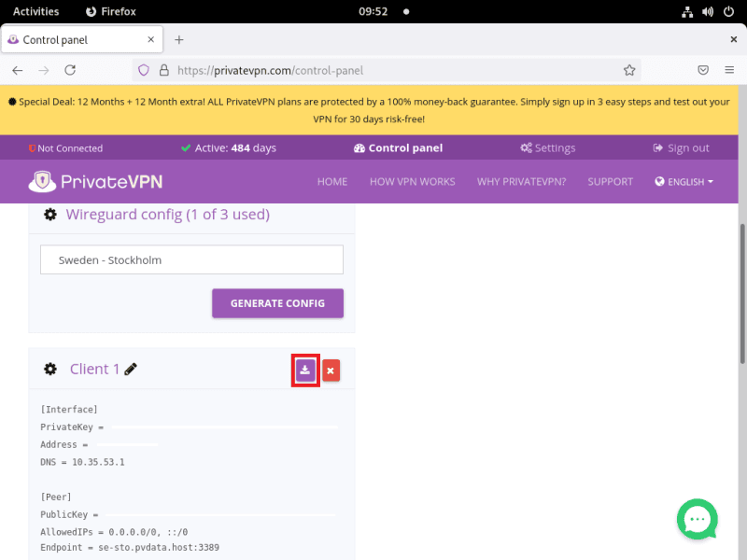Select the Control panel tab
This screenshot has height=560, width=747.
[398, 147]
